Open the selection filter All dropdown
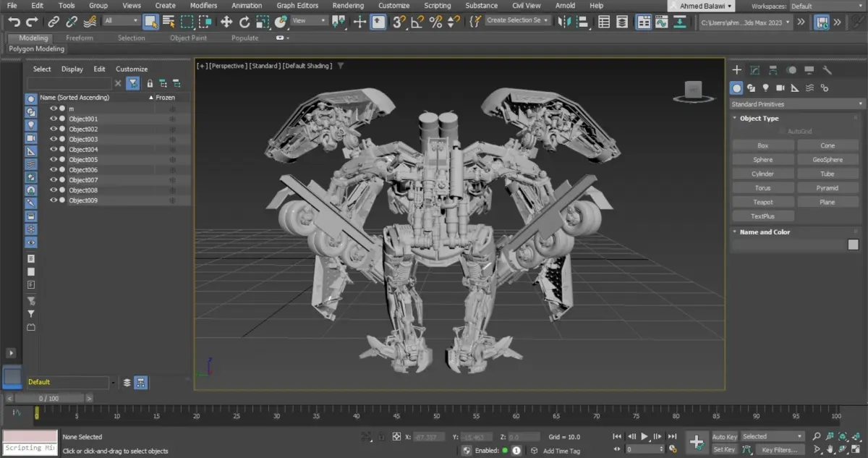 [121, 21]
